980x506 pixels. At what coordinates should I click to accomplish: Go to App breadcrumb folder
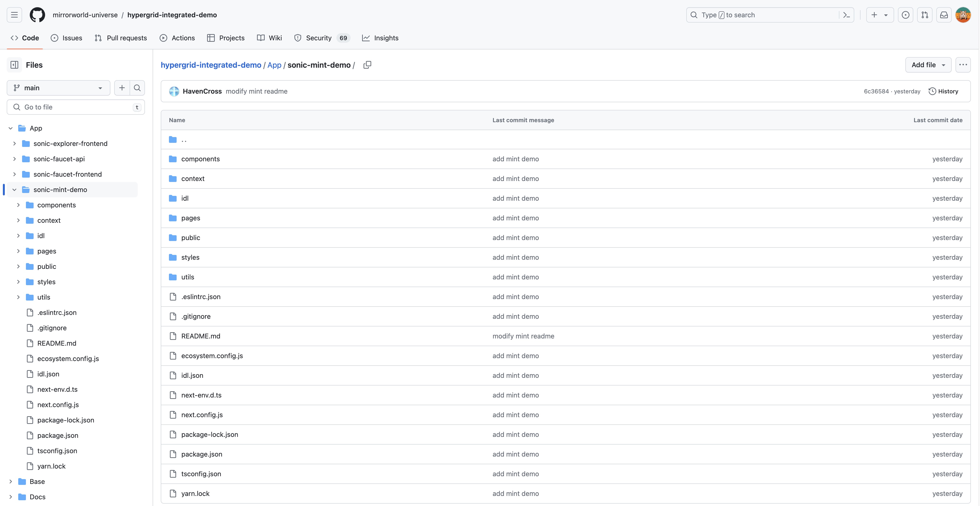point(274,65)
